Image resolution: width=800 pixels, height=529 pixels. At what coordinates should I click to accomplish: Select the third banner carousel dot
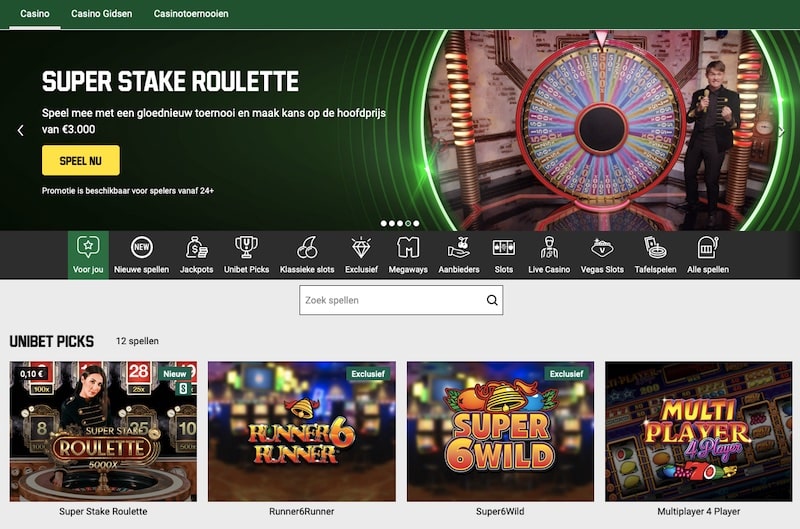tap(400, 223)
